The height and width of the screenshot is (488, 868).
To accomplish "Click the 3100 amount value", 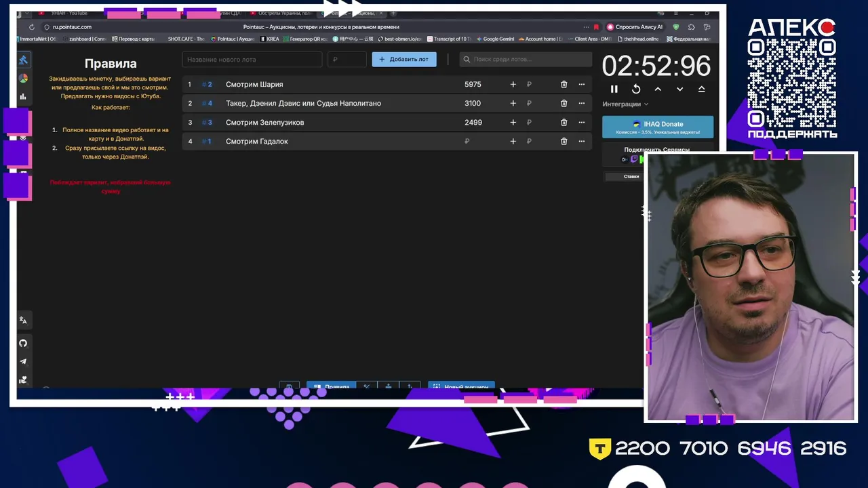I will [x=473, y=104].
